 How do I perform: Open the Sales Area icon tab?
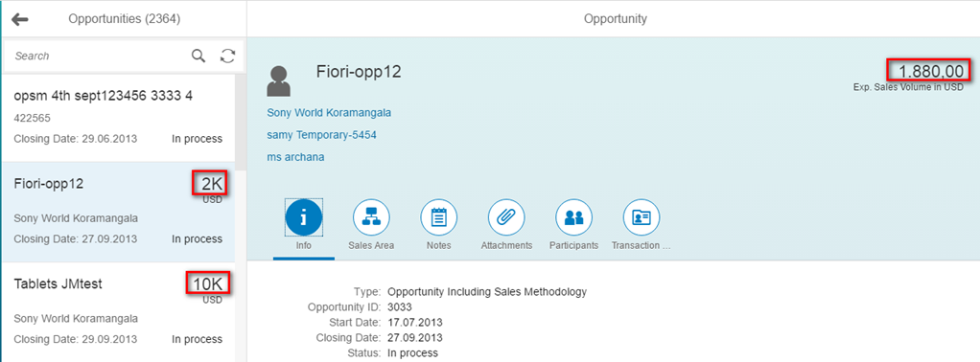371,217
